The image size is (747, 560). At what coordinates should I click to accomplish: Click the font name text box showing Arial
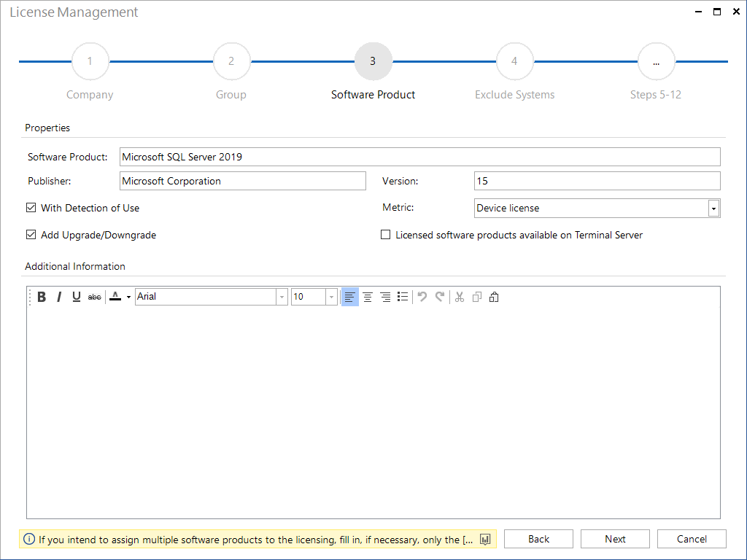(206, 297)
